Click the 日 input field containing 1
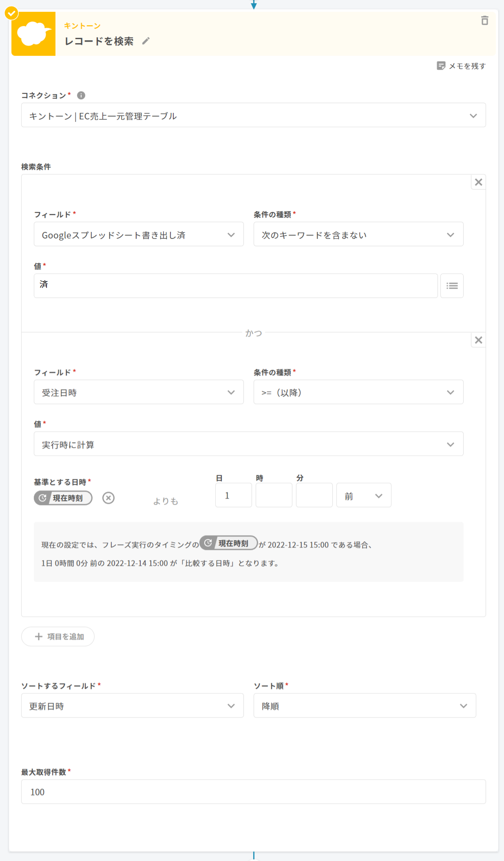The height and width of the screenshot is (861, 504). (x=233, y=495)
